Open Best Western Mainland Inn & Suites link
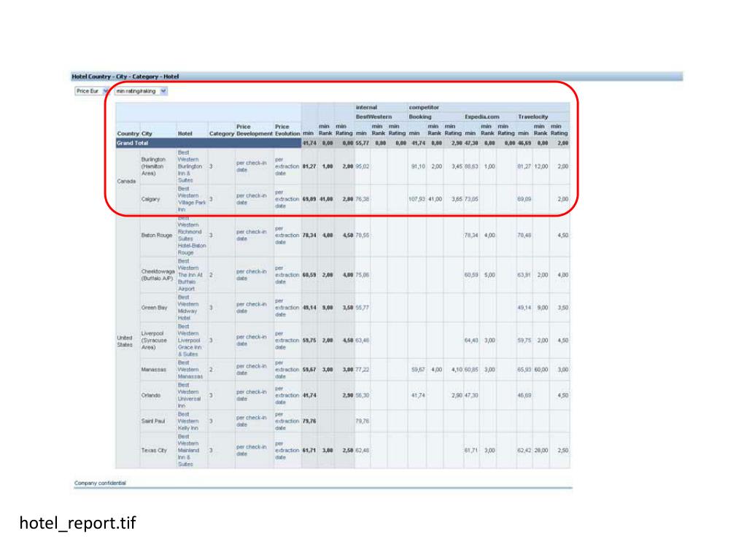This screenshot has width=747, height=560. (187, 450)
